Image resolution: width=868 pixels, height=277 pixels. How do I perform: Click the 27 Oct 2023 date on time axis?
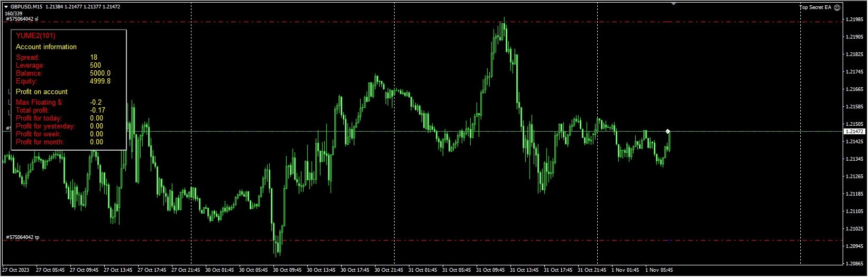[x=16, y=270]
